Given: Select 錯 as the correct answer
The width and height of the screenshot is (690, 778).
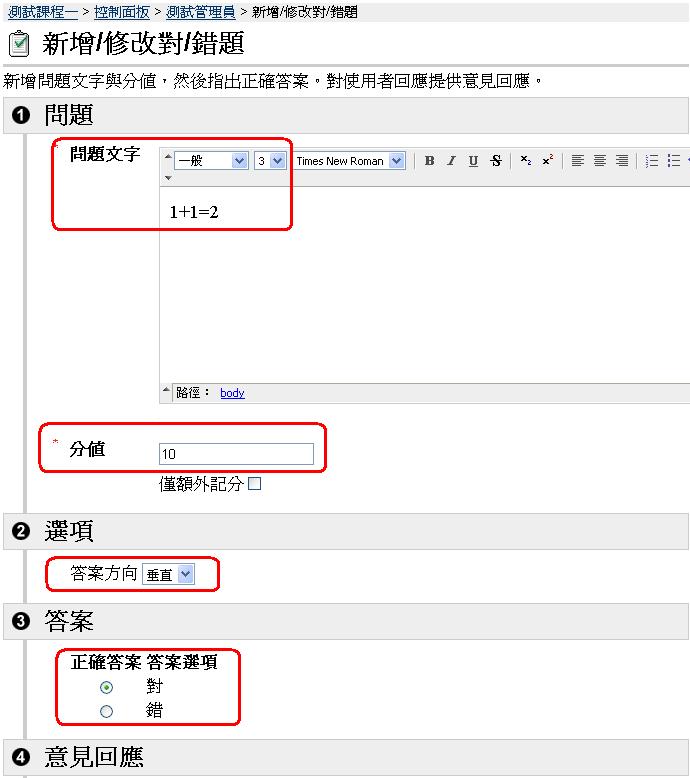Looking at the screenshot, I should (x=107, y=712).
